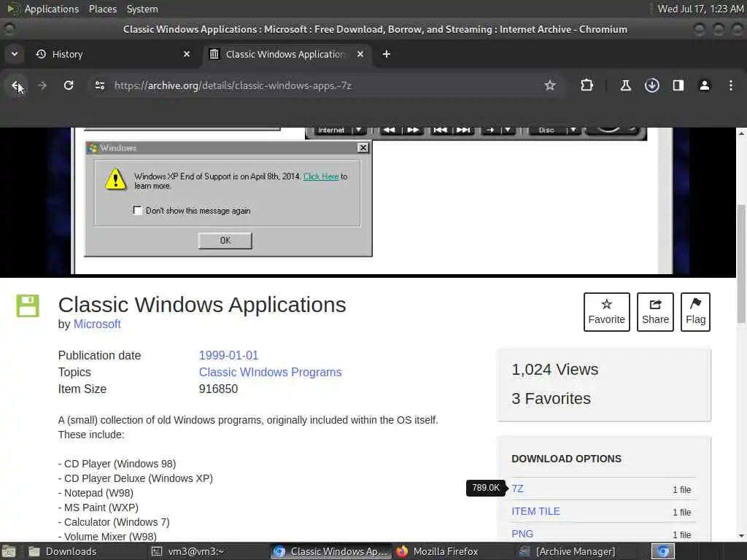Image resolution: width=747 pixels, height=560 pixels.
Task: Download the 7Z file option
Action: [517, 489]
